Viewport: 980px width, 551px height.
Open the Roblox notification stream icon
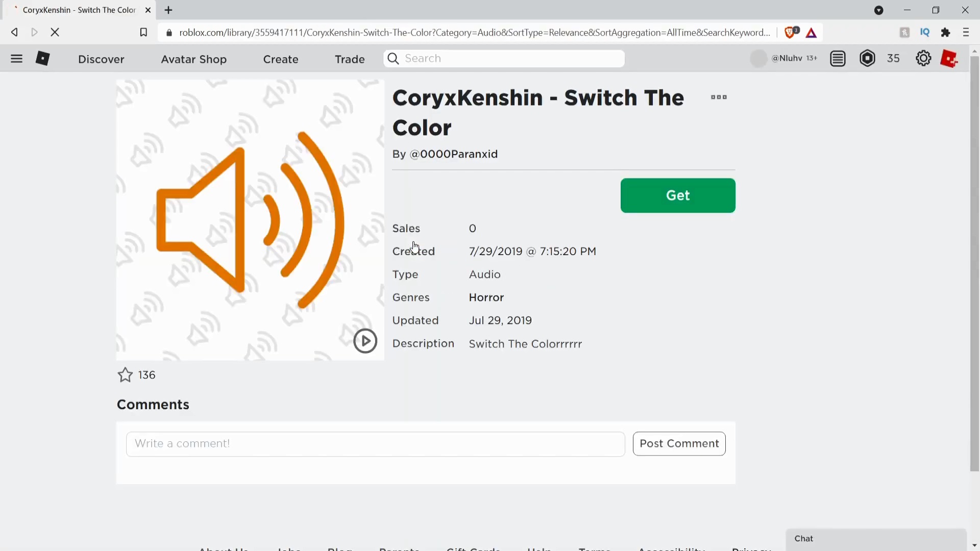click(838, 59)
